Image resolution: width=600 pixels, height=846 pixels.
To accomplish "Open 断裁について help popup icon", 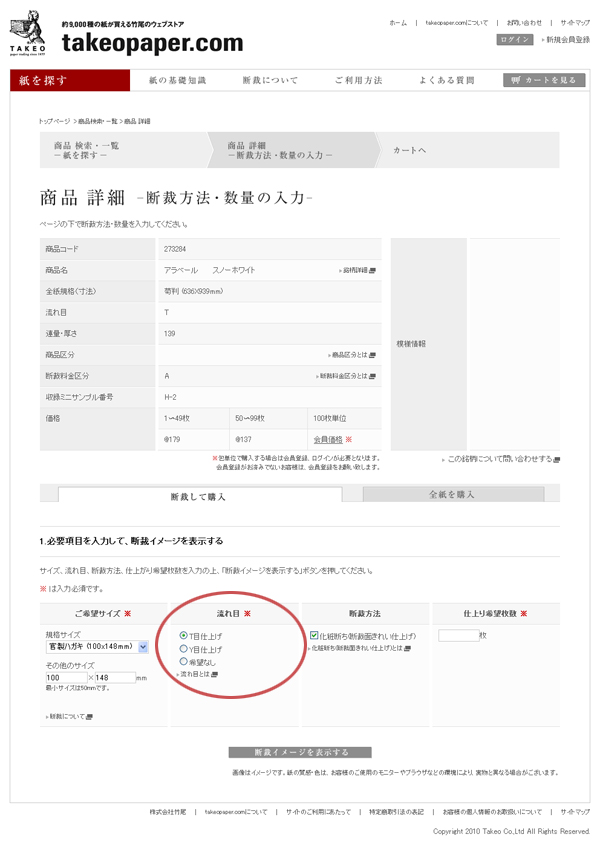I will [x=81, y=717].
